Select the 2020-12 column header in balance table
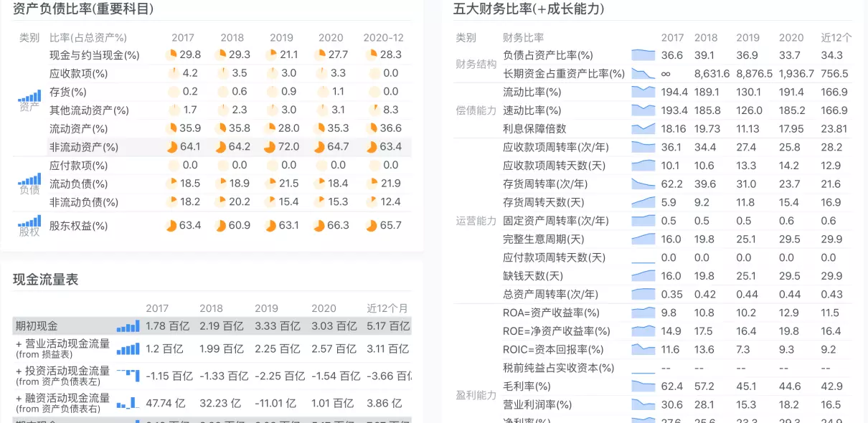 [383, 37]
